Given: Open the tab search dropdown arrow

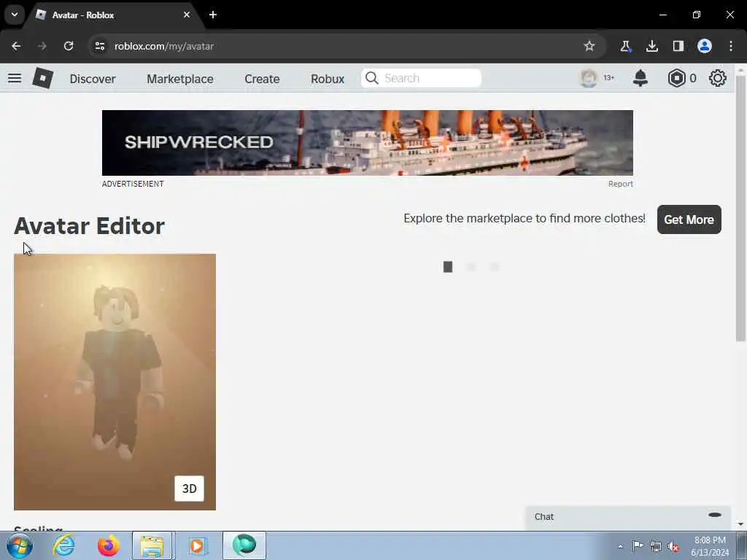Looking at the screenshot, I should click(15, 15).
